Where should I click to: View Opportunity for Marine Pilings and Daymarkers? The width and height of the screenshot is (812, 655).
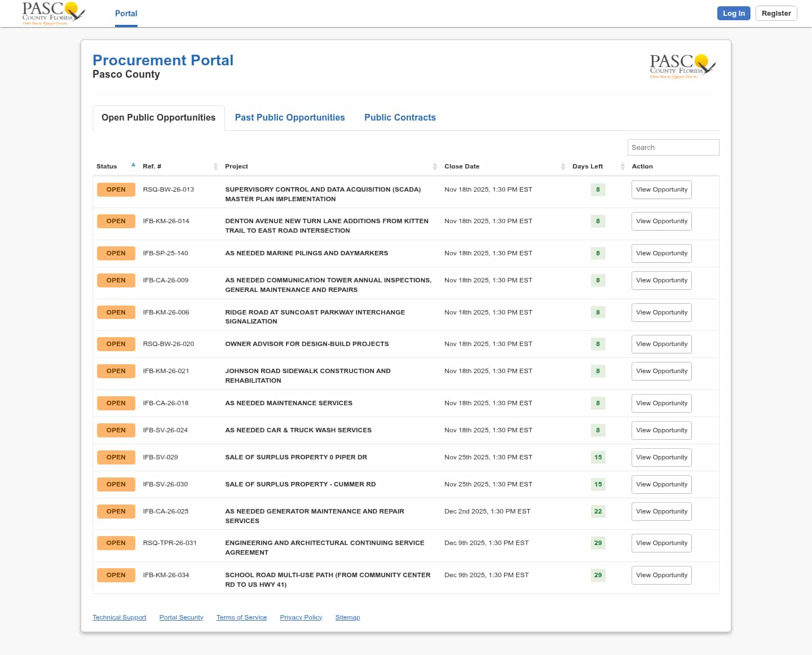pos(661,254)
